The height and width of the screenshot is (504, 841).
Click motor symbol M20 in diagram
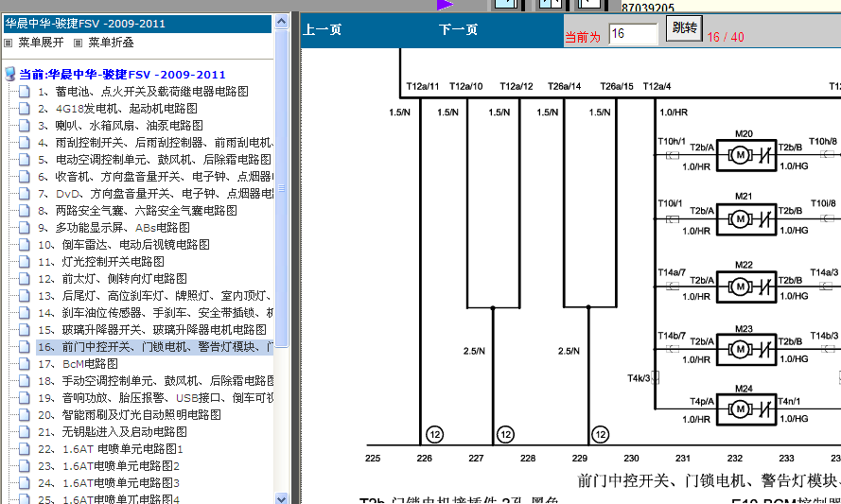[746, 155]
